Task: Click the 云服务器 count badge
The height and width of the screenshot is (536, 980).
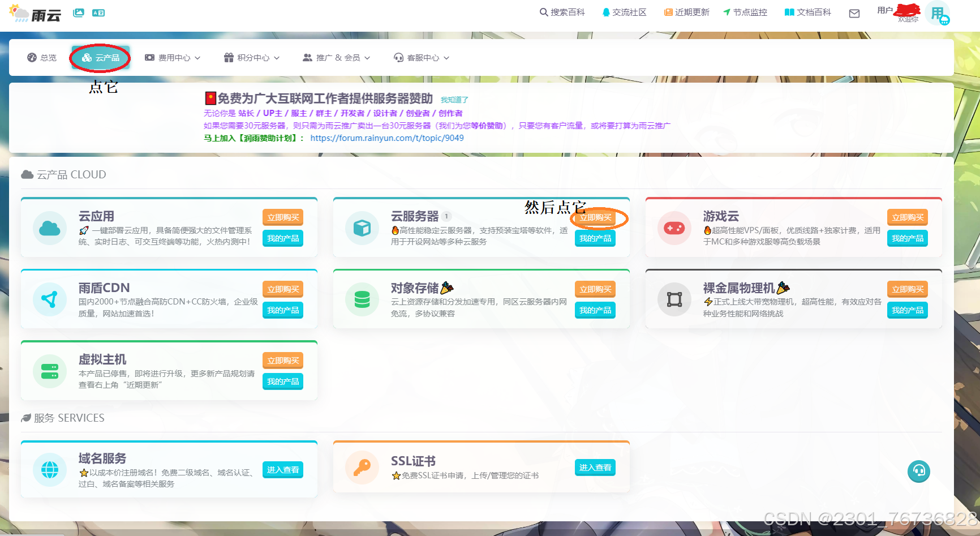Action: pyautogui.click(x=446, y=216)
